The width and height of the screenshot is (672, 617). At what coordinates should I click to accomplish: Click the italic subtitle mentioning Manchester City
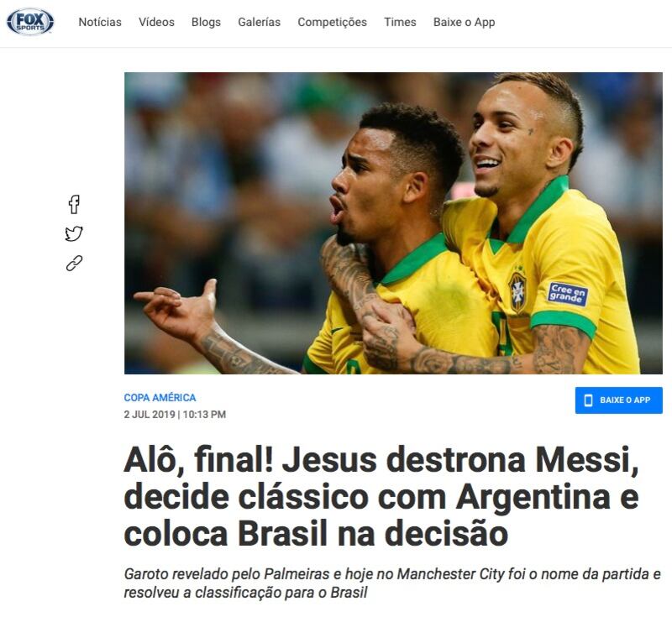coord(392,583)
